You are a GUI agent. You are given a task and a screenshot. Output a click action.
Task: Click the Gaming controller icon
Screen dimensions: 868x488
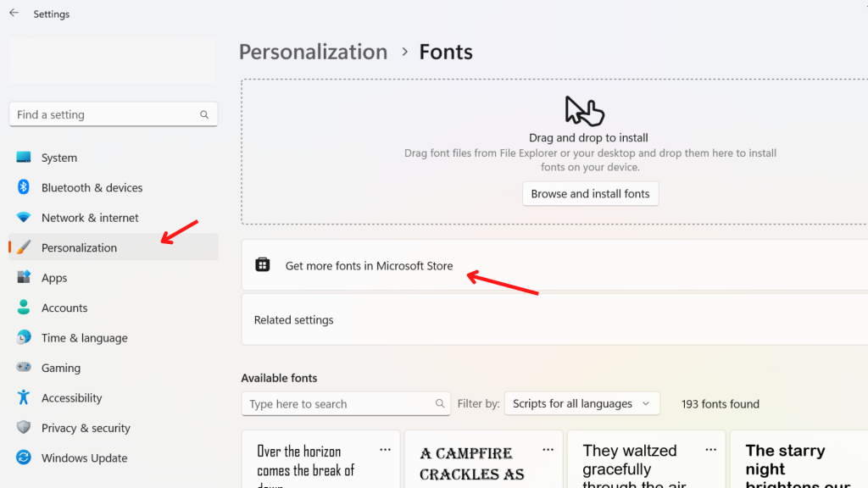pos(23,367)
